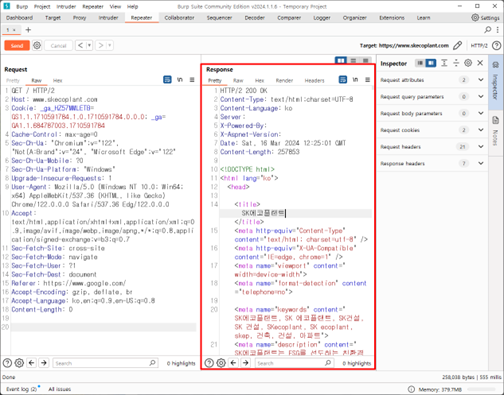Switch to the Decoder tab
The width and height of the screenshot is (504, 395).
click(x=254, y=18)
